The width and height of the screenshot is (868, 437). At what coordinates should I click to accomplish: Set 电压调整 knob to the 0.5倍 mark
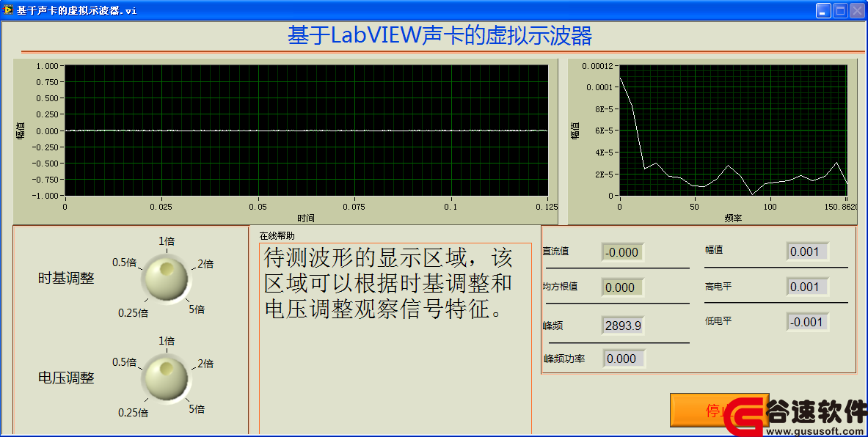125,361
